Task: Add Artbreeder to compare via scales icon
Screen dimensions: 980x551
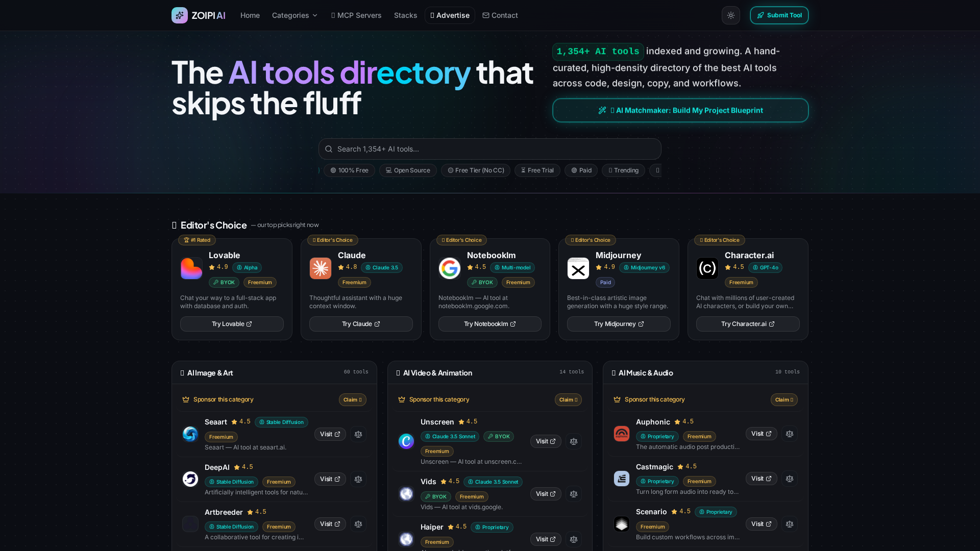Action: [x=358, y=524]
